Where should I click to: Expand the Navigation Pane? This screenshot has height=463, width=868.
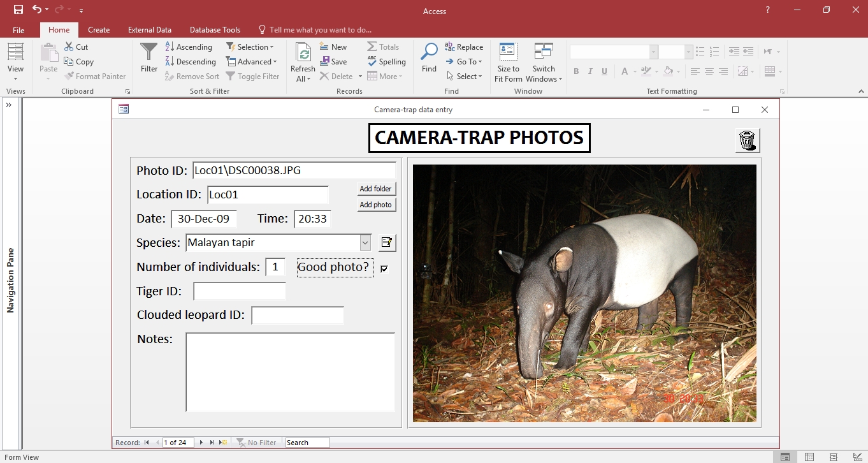coord(9,105)
